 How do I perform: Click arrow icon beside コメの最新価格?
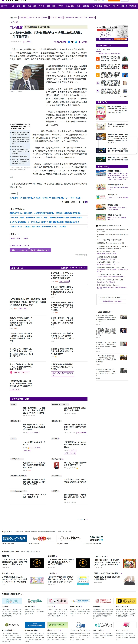36,27
